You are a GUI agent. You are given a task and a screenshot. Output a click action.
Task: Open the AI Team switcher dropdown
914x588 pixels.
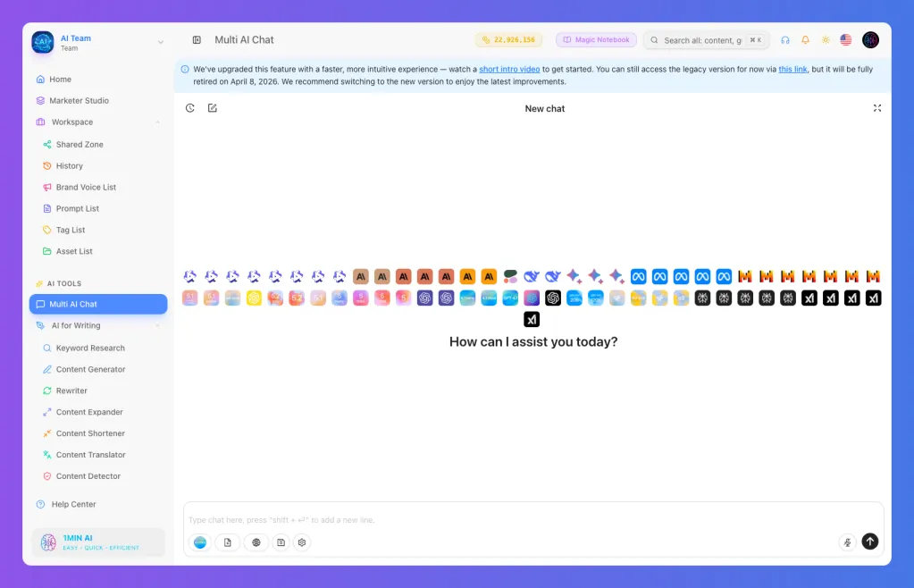(x=160, y=42)
